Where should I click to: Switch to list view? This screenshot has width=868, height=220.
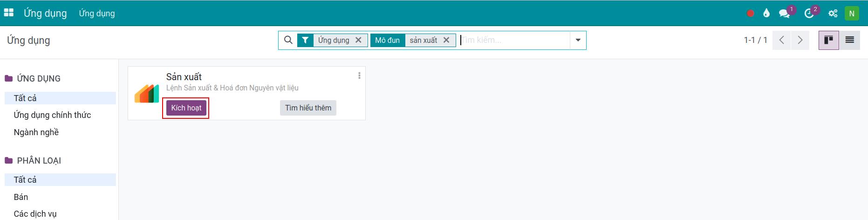tap(849, 40)
